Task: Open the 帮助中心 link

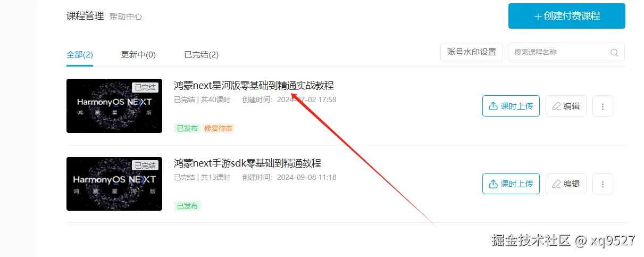Action: pos(126,16)
